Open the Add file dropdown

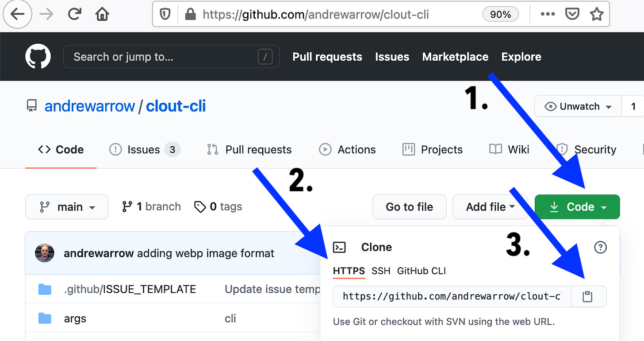pos(490,207)
